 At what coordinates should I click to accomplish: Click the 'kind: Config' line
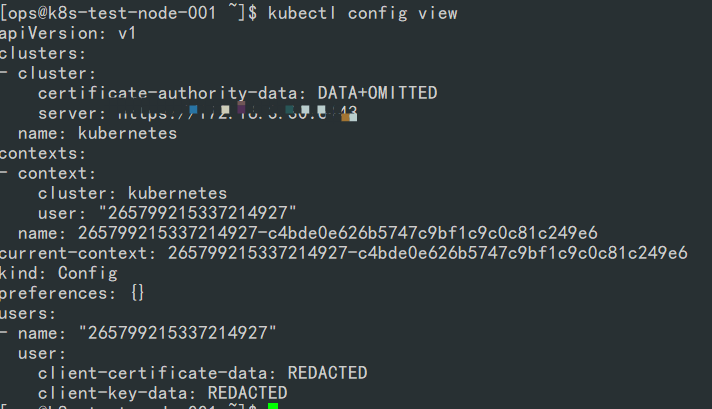click(x=59, y=273)
